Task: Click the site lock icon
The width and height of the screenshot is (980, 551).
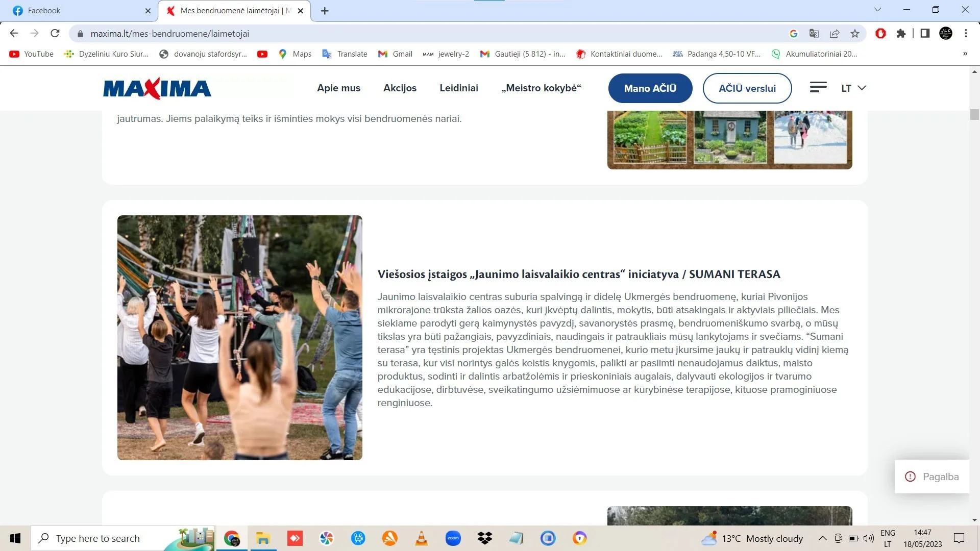Action: 80,34
